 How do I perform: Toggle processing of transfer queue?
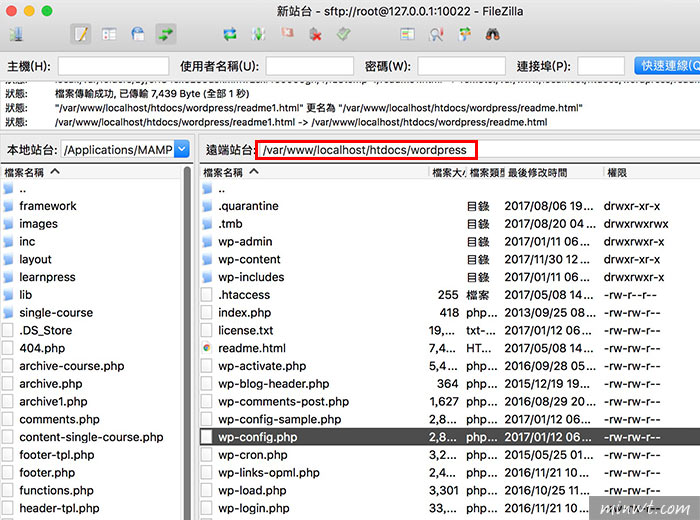(258, 34)
